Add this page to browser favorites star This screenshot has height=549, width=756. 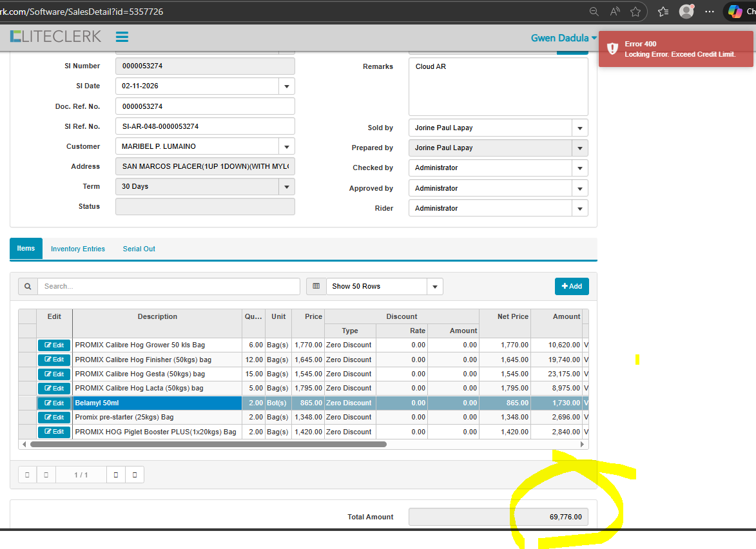(x=635, y=12)
